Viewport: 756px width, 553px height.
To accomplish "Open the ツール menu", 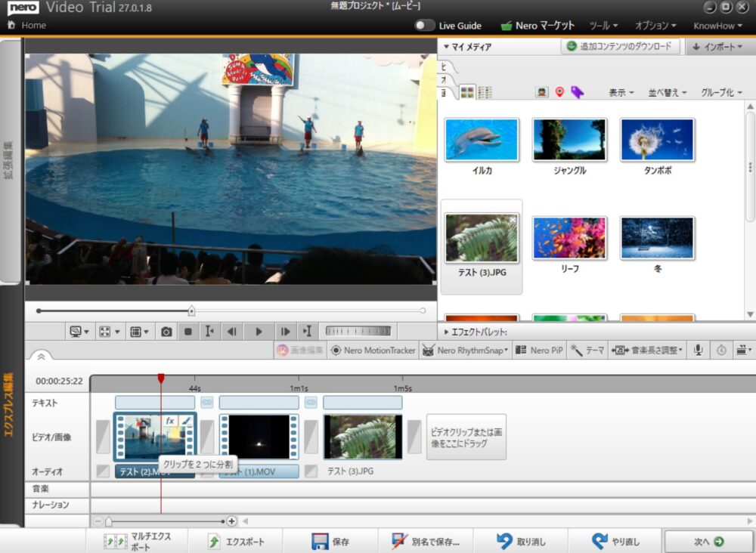I will [603, 26].
